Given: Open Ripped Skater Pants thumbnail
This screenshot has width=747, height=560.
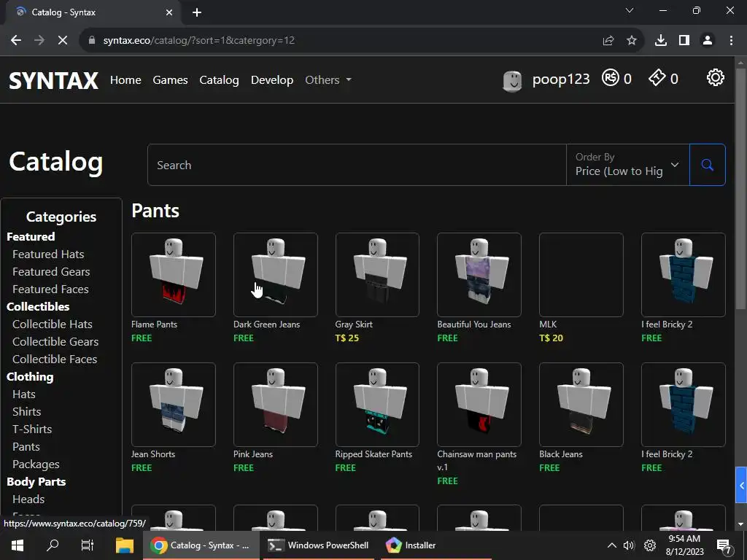Looking at the screenshot, I should 377,405.
